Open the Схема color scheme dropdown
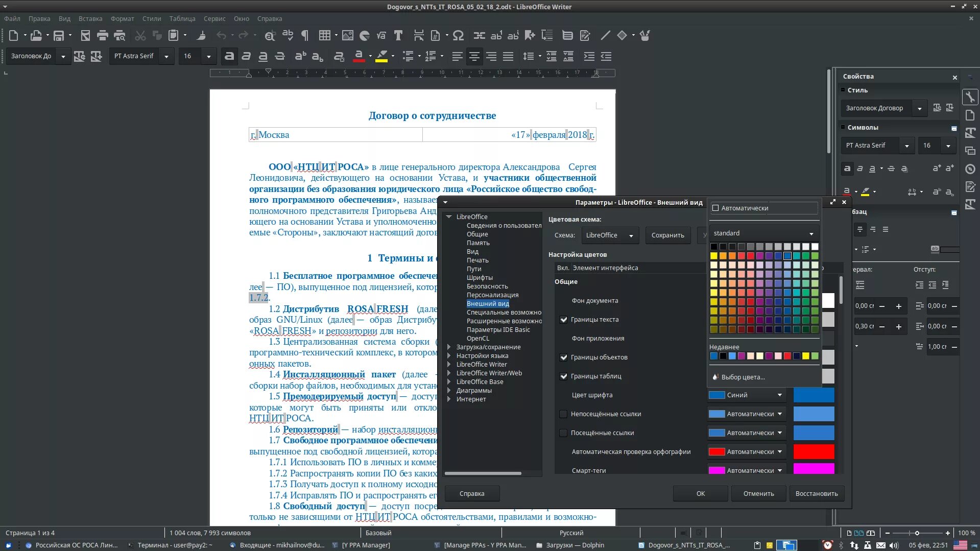The image size is (980, 551). (x=610, y=235)
